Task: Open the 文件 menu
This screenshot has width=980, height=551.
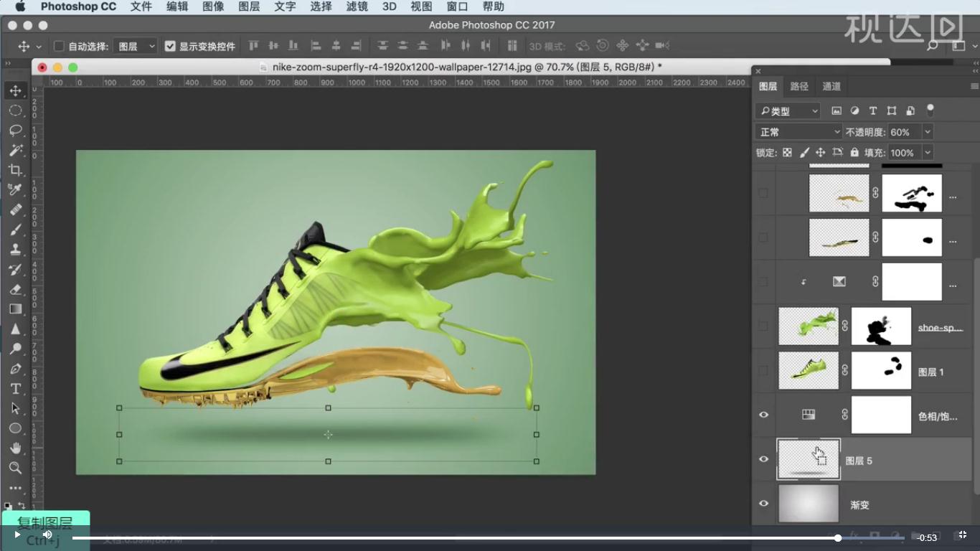Action: [x=141, y=6]
